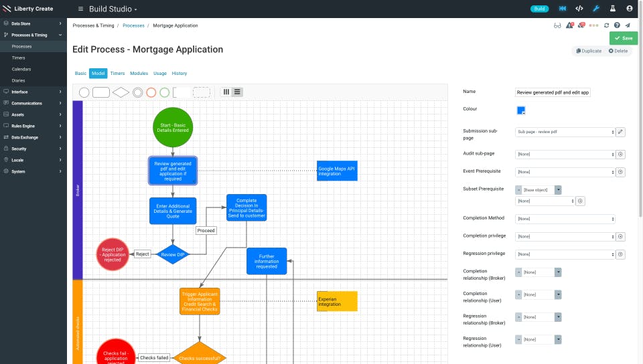Expand the Data Store sidebar section
Screen dimensions: 643x364
(x=33, y=23)
